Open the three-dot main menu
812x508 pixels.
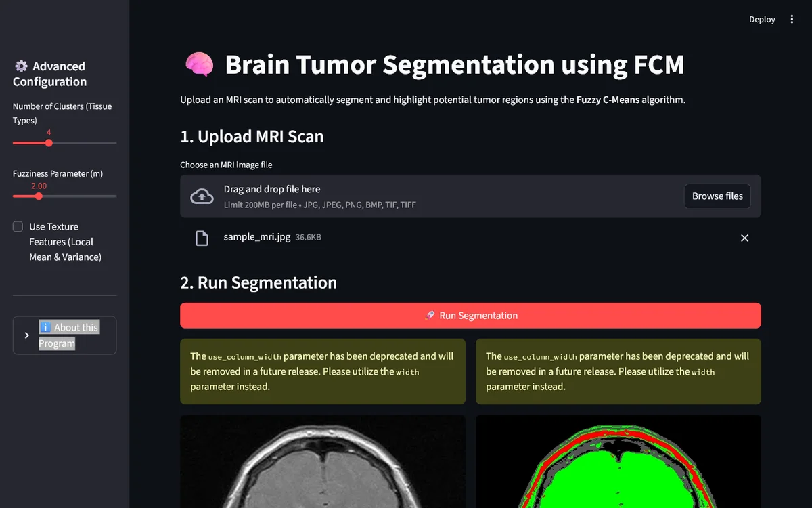[x=792, y=20]
